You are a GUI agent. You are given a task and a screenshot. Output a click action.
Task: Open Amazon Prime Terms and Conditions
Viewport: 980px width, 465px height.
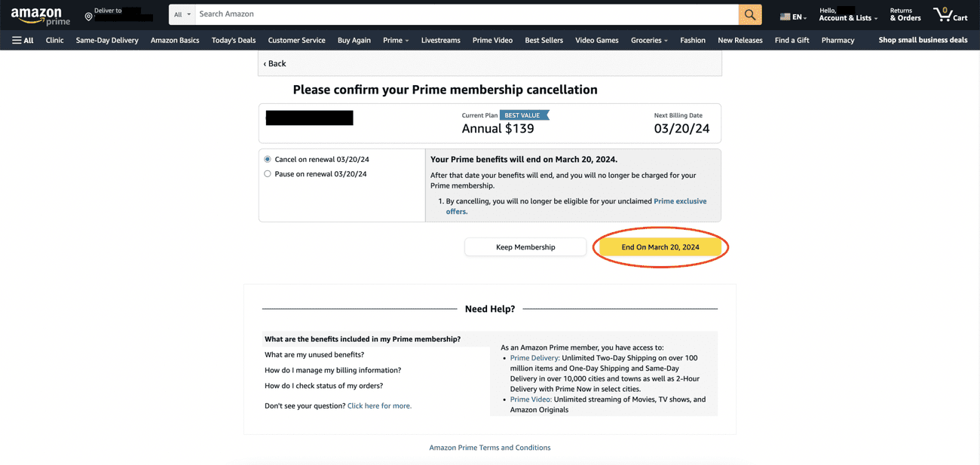(489, 447)
